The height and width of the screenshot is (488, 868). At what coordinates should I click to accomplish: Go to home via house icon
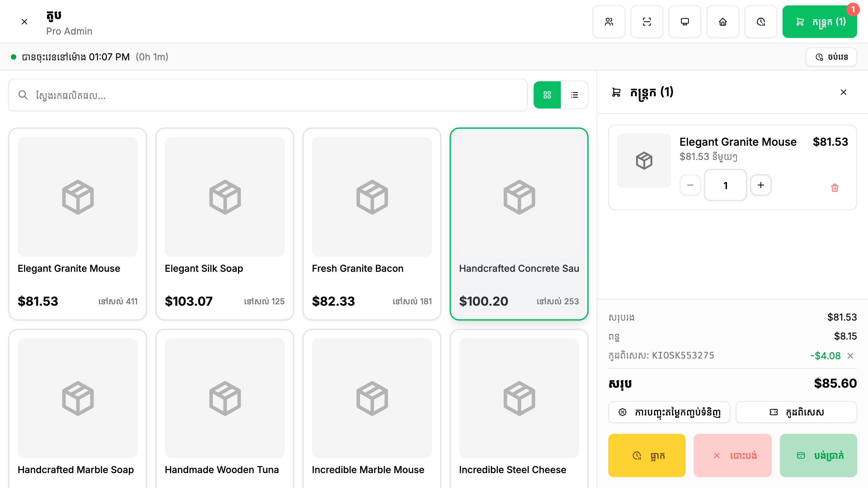pyautogui.click(x=723, y=22)
